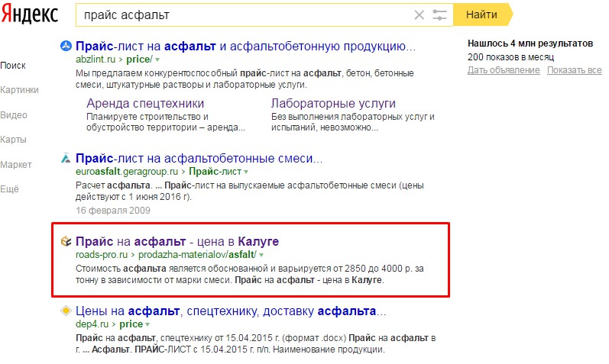Open result 'Прайс-лист на асфальтобетонные смеси'

pos(199,158)
